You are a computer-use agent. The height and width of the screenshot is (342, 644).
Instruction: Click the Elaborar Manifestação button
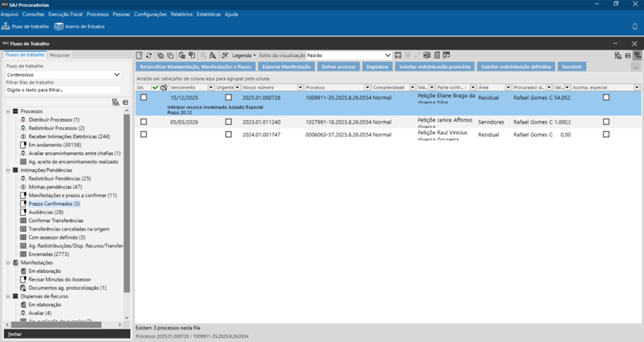286,66
